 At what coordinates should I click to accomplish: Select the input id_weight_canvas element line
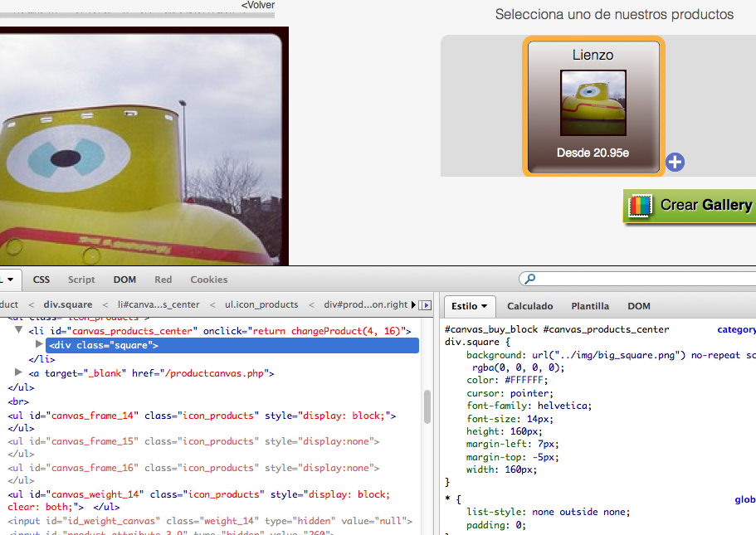click(210, 521)
